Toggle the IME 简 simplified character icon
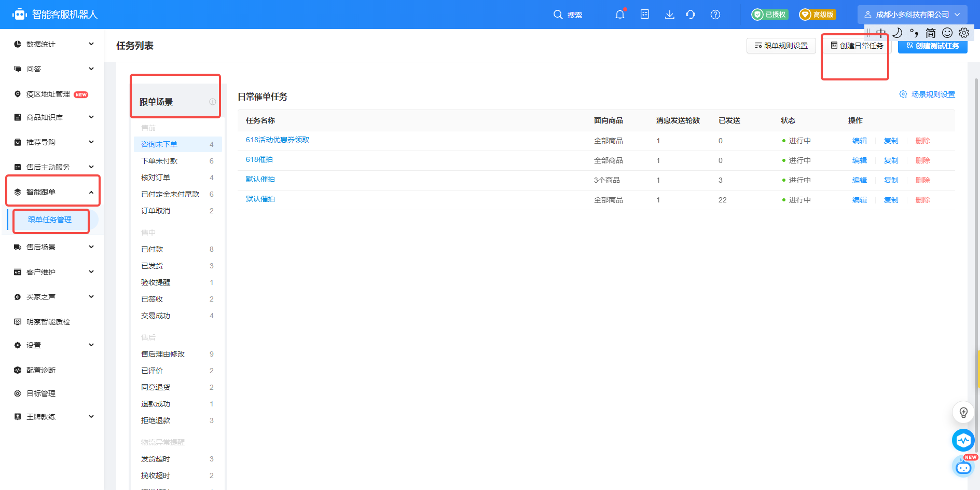Image resolution: width=980 pixels, height=490 pixels. coord(931,33)
